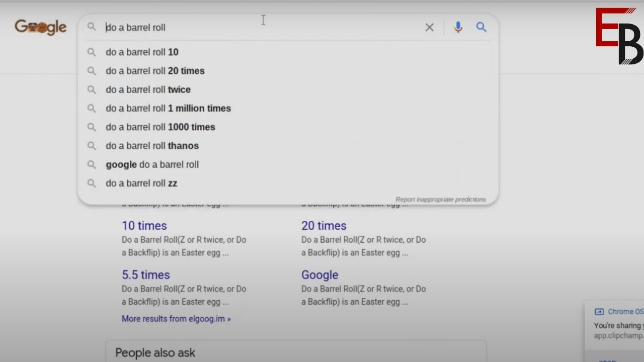Click the Google logo
This screenshot has width=644, height=362.
[x=40, y=27]
